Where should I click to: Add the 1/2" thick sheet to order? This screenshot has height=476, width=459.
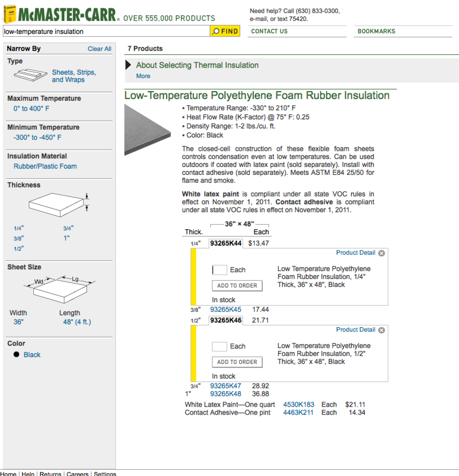click(x=237, y=362)
